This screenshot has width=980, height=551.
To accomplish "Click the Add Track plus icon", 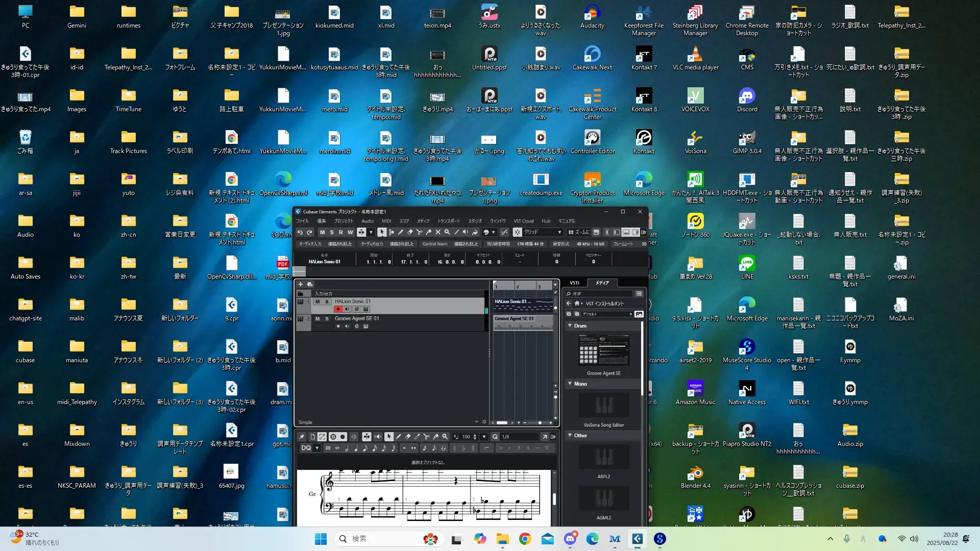I will point(301,284).
